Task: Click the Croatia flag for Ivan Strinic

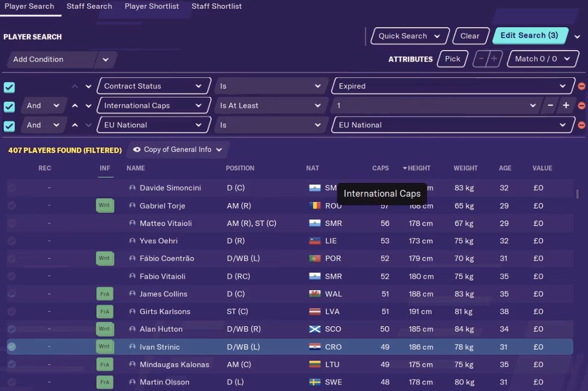Action: (x=315, y=347)
